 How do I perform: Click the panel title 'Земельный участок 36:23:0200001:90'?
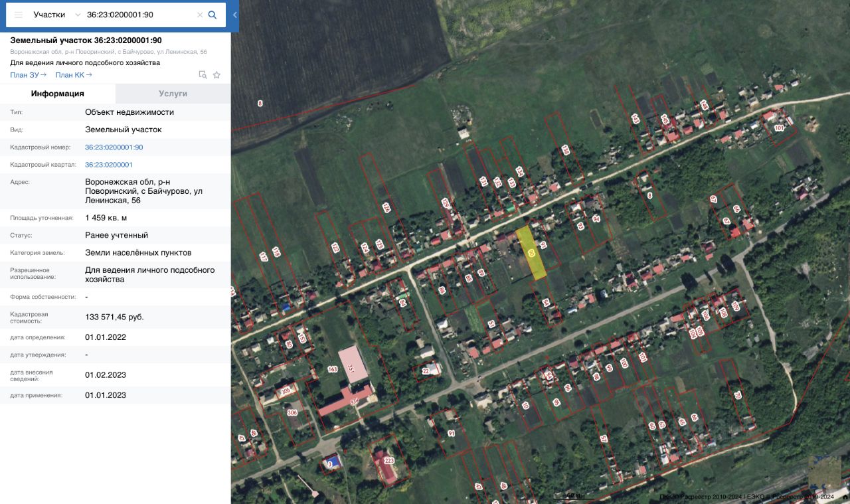coord(86,41)
